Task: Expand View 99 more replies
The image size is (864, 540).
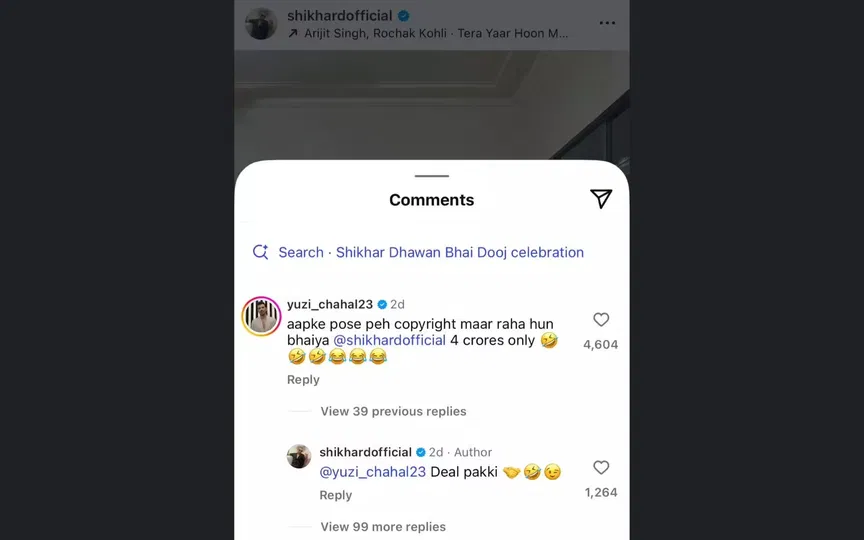Action: coord(383,527)
